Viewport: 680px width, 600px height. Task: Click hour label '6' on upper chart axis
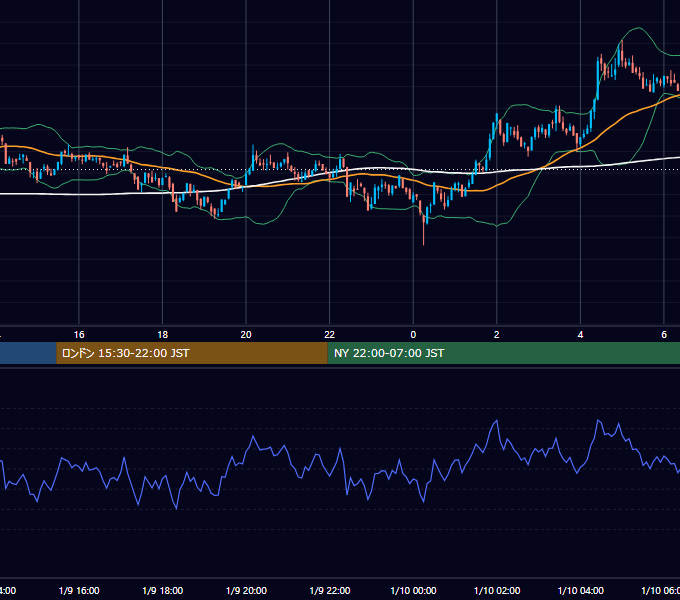664,335
